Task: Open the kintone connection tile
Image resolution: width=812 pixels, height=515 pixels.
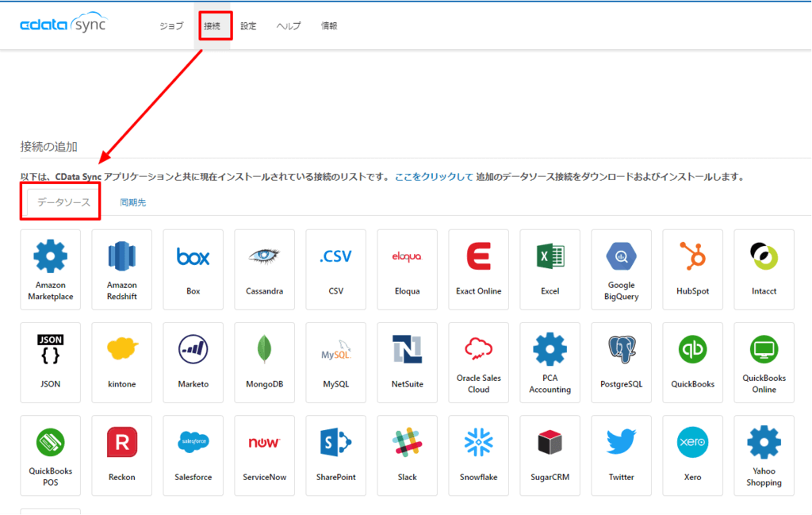Action: [x=121, y=363]
